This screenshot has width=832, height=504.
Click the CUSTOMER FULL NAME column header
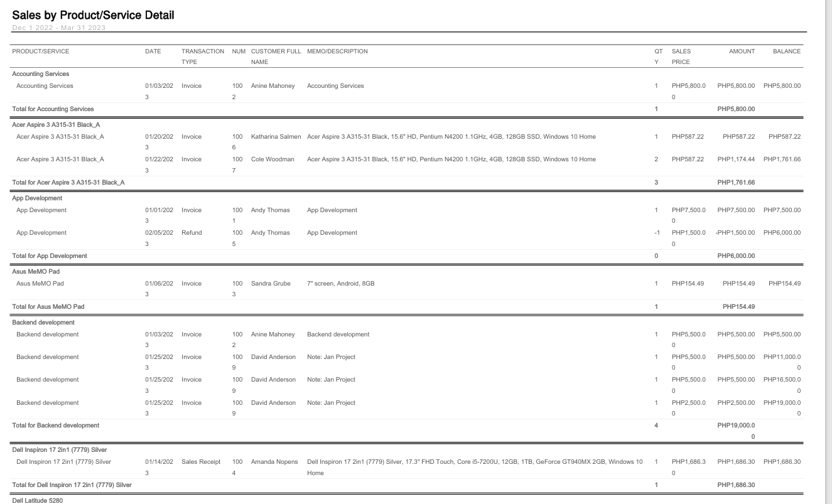pos(276,56)
